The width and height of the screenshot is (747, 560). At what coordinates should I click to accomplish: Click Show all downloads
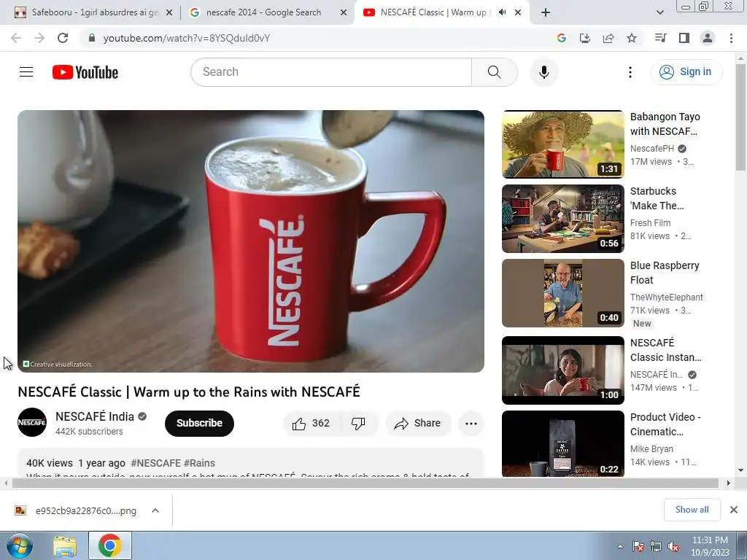(x=692, y=510)
